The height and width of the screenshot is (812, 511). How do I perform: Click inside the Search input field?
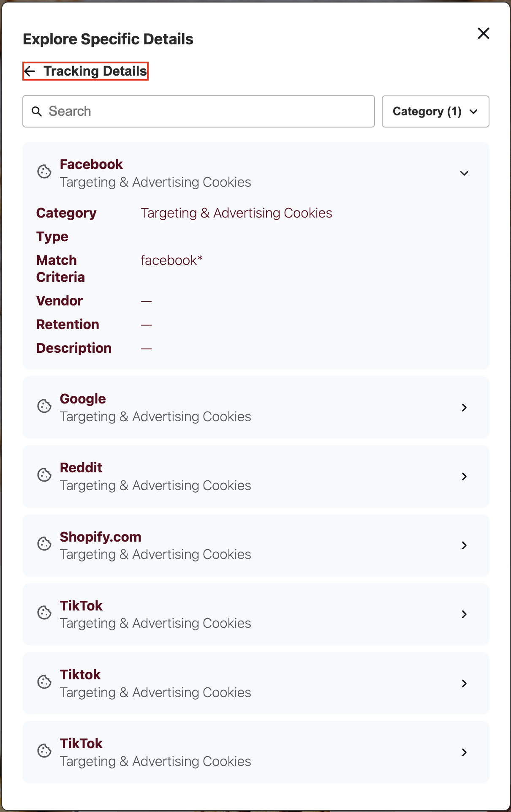169,111
